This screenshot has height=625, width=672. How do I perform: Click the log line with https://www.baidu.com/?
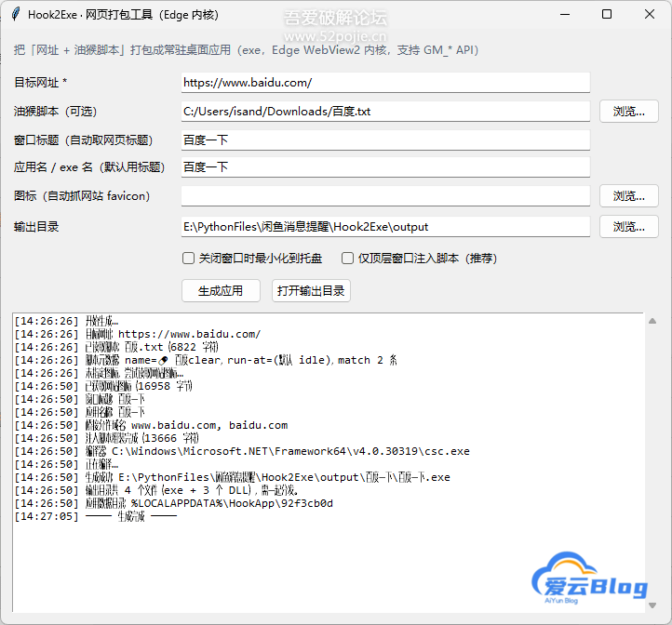(137, 334)
